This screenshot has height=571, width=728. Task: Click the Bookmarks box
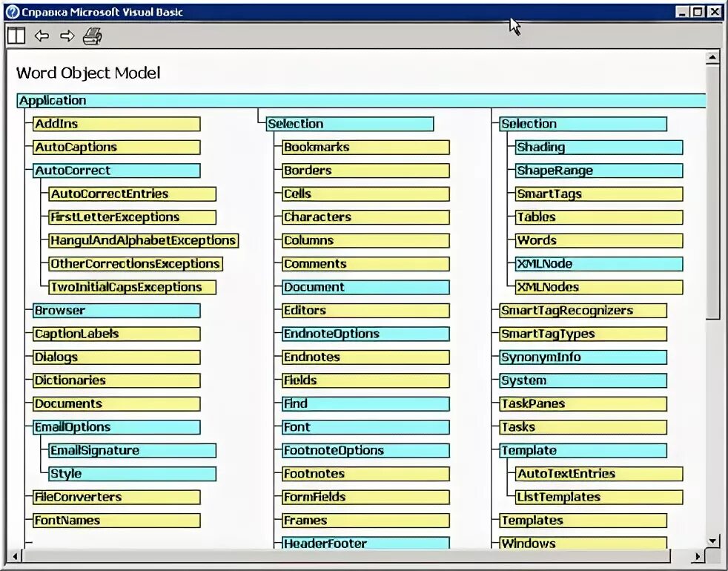coord(366,148)
